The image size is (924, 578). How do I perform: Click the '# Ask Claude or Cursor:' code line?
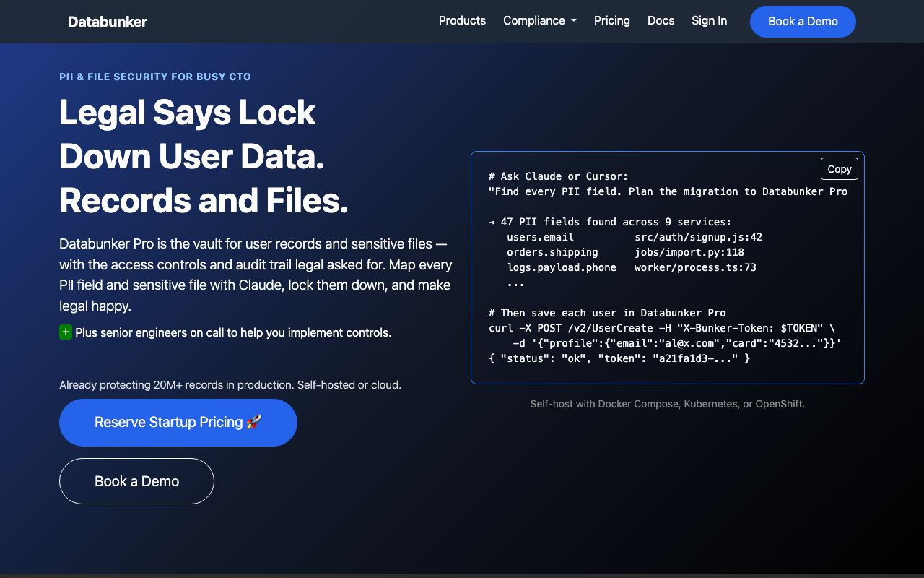pos(559,176)
